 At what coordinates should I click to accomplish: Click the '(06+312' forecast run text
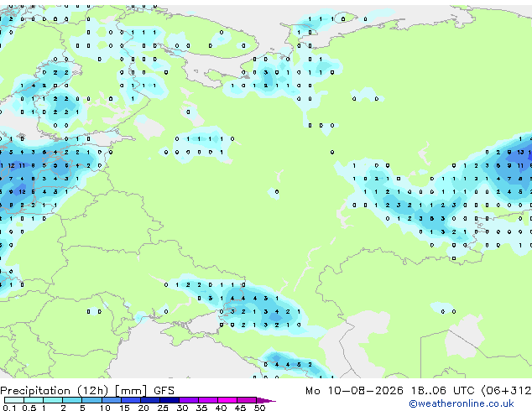coord(506,391)
